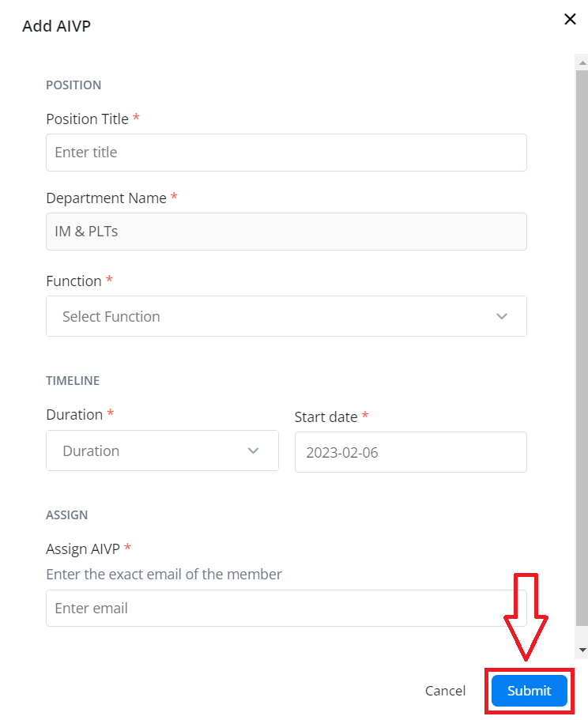Click the Function field label
This screenshot has width=588, height=720.
tap(73, 281)
